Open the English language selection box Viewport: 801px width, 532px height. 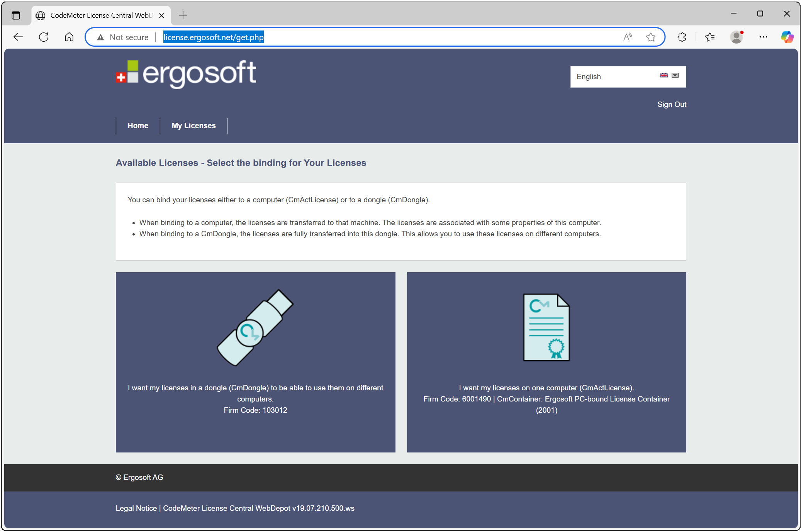pyautogui.click(x=628, y=76)
